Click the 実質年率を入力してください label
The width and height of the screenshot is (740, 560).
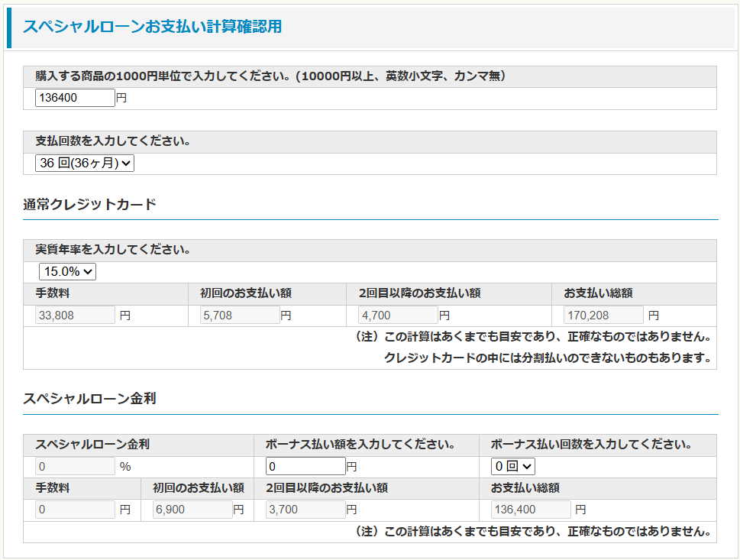coord(113,250)
